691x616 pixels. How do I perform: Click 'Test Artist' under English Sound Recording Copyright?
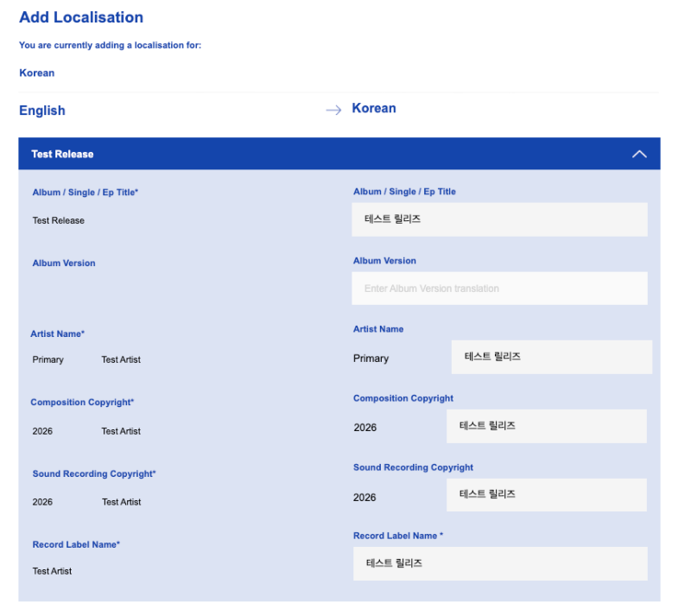[121, 502]
